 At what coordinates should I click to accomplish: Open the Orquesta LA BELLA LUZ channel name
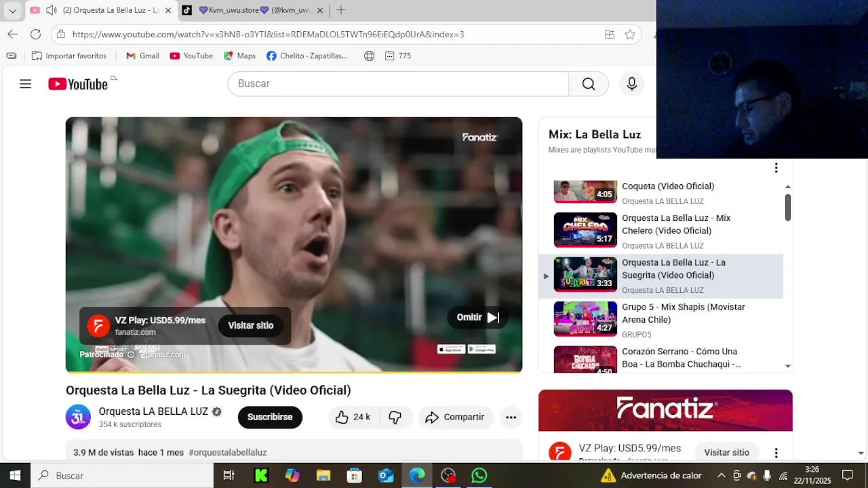point(153,411)
